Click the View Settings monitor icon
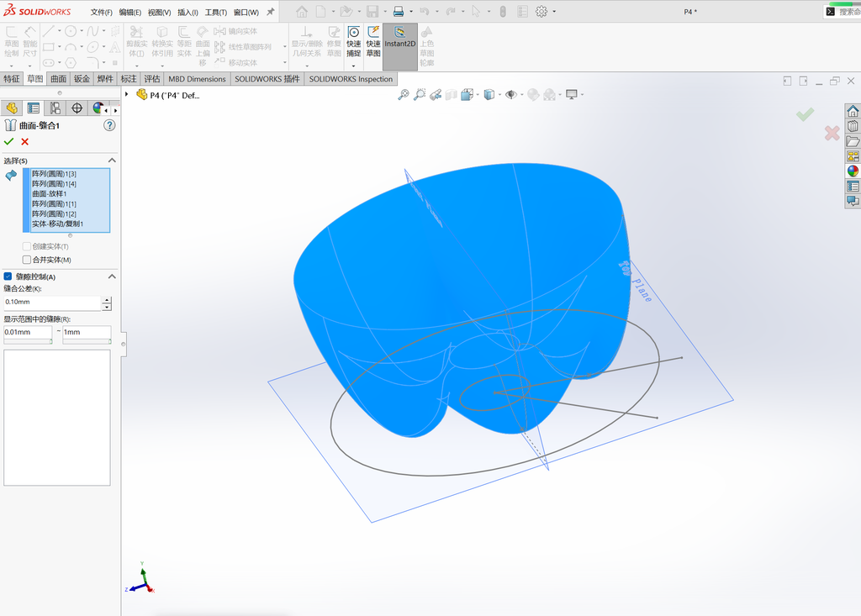 [572, 95]
